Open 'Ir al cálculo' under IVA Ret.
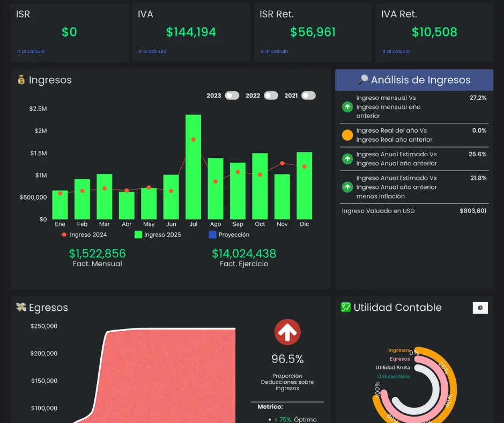The width and height of the screenshot is (504, 423). click(396, 51)
